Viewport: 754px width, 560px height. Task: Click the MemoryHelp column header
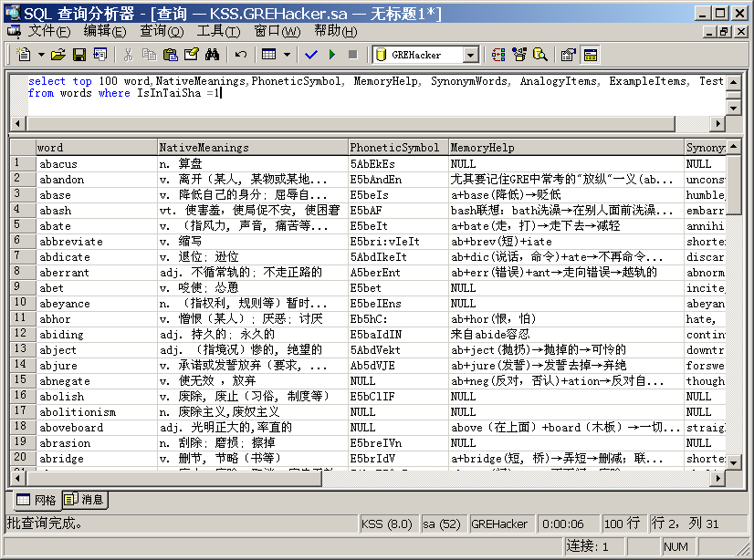pos(566,147)
